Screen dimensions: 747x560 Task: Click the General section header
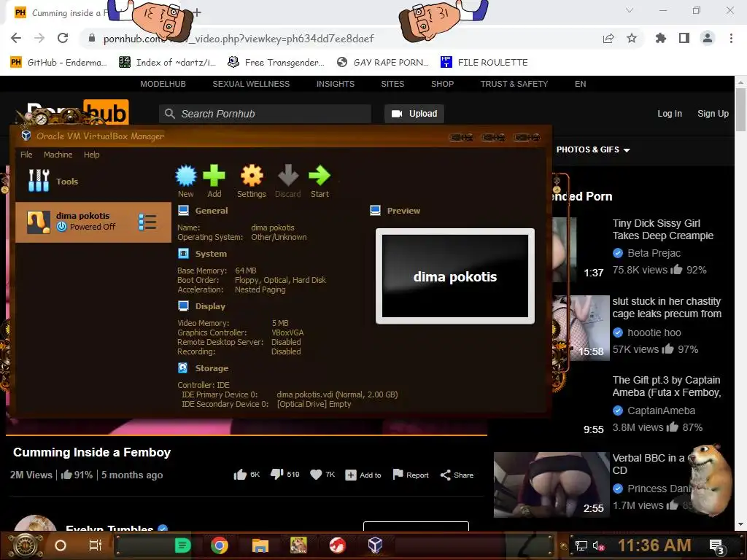tap(211, 211)
